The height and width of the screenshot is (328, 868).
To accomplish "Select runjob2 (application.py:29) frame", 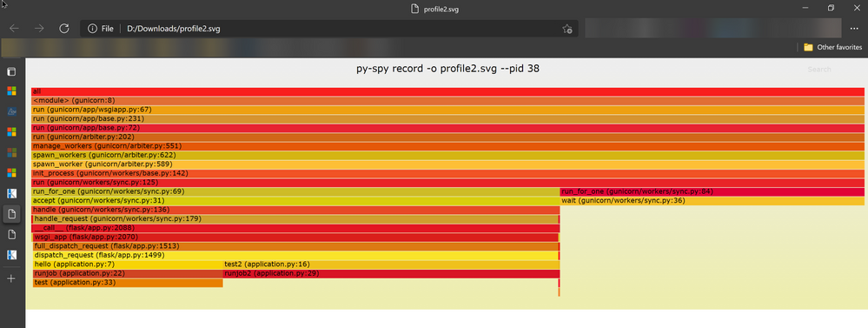I will [x=391, y=274].
